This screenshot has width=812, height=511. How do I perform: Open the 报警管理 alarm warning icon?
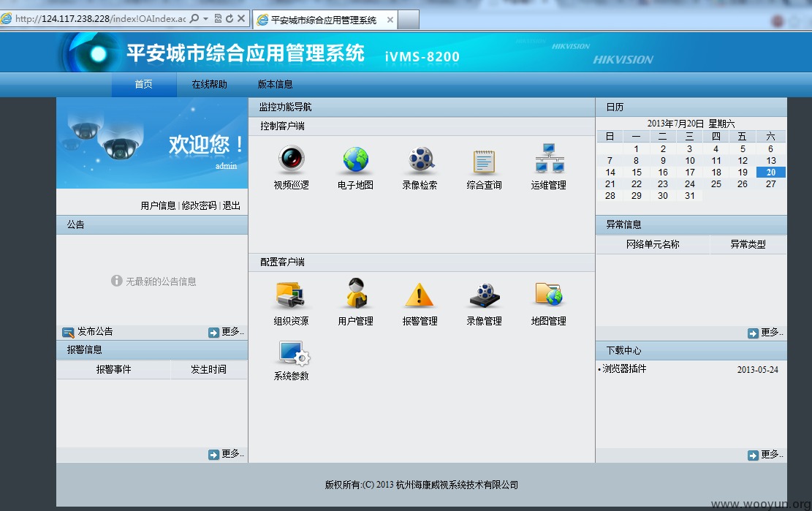pyautogui.click(x=420, y=295)
